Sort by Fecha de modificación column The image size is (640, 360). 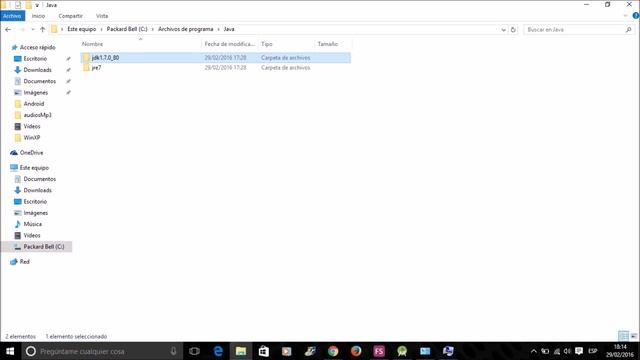[230, 44]
